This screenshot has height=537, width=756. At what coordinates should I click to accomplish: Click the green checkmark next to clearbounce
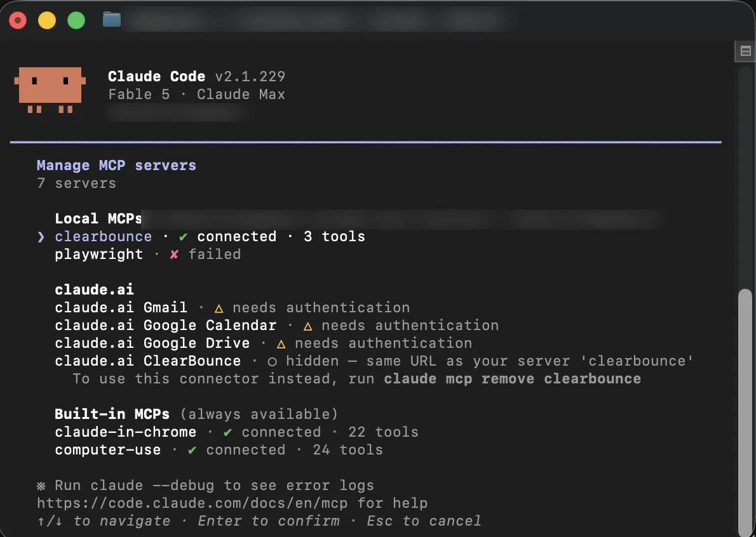183,237
